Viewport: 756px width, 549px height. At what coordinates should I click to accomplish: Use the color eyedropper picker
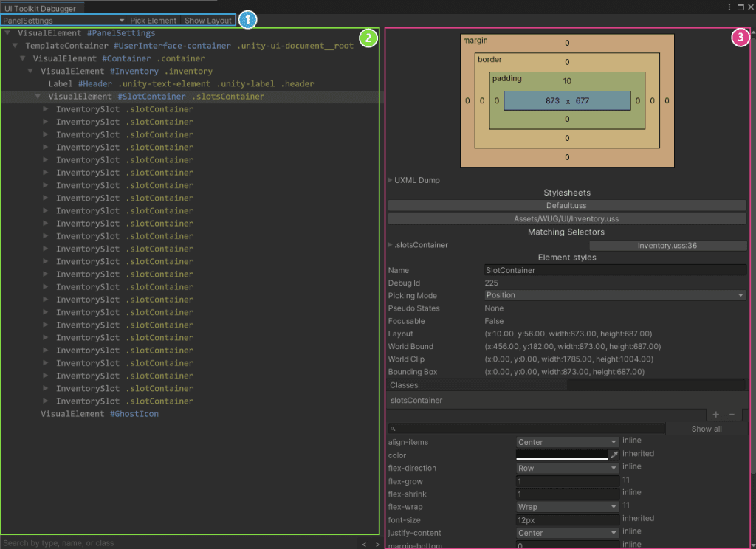tap(614, 455)
